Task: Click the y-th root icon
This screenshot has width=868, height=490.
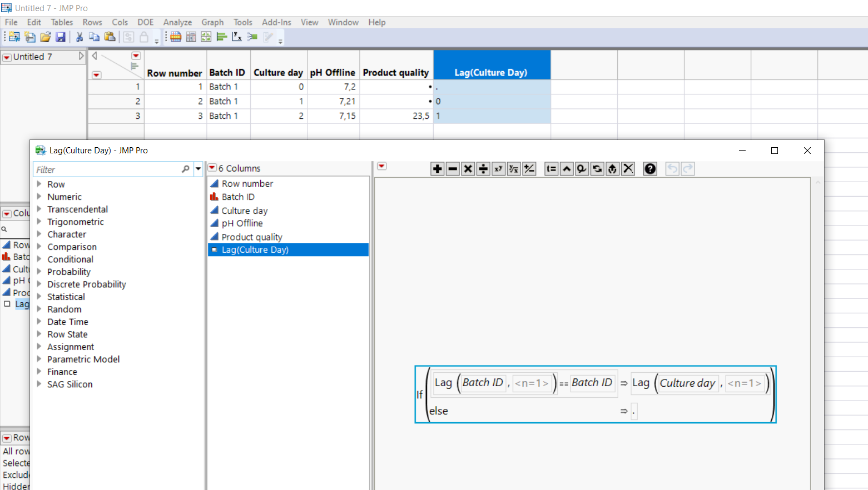Action: [x=513, y=168]
